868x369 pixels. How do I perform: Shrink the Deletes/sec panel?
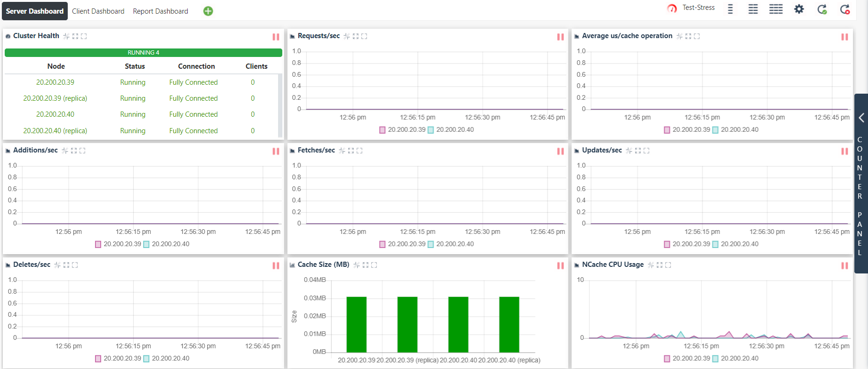coord(57,265)
